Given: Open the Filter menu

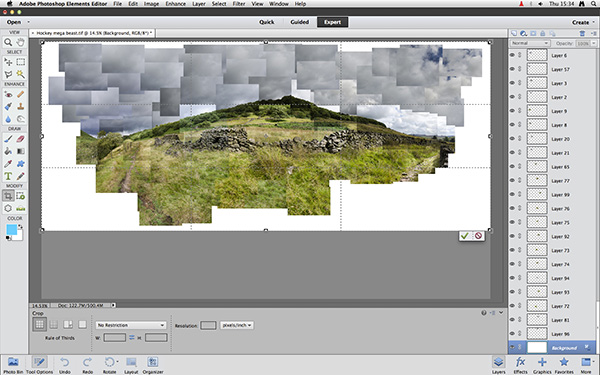Looking at the screenshot, I should (239, 4).
